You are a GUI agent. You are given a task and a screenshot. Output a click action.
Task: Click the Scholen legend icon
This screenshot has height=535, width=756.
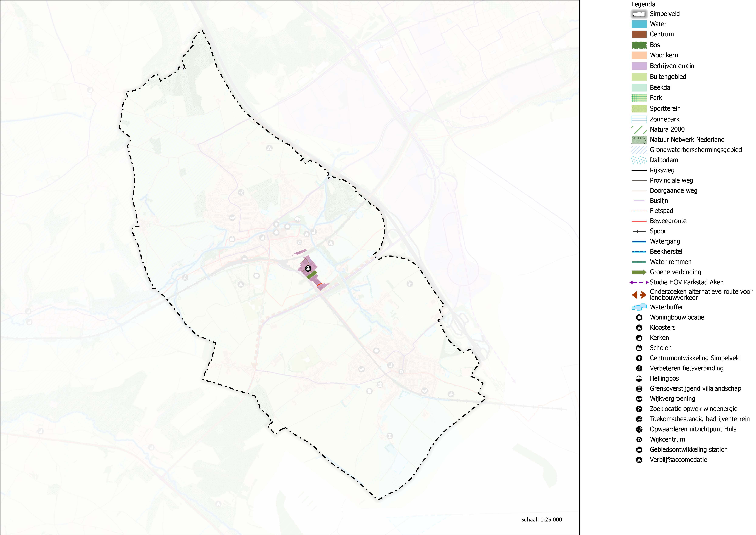coord(639,348)
